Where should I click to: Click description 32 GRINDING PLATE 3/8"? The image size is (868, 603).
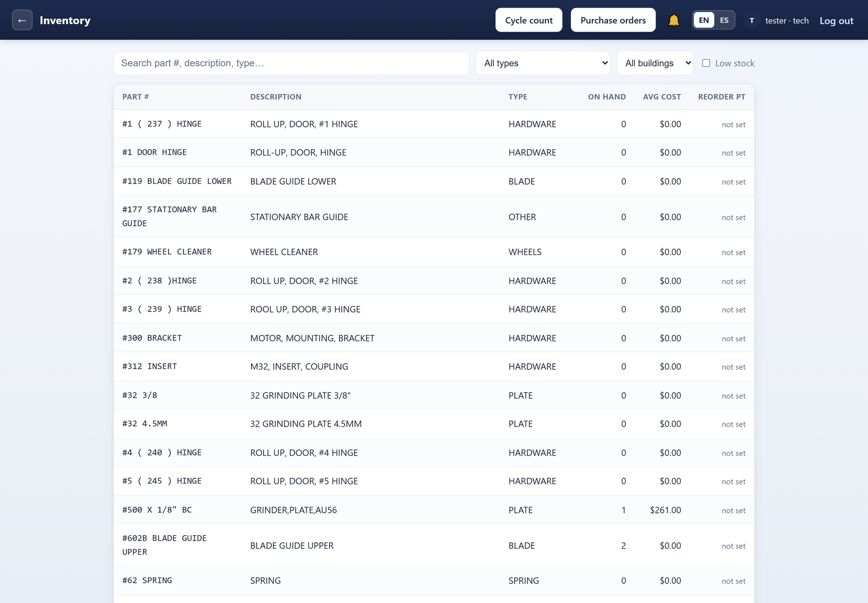click(x=300, y=395)
